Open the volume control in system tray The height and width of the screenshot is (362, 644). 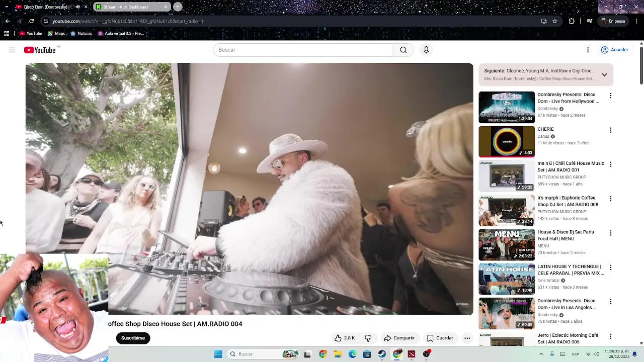point(596,354)
